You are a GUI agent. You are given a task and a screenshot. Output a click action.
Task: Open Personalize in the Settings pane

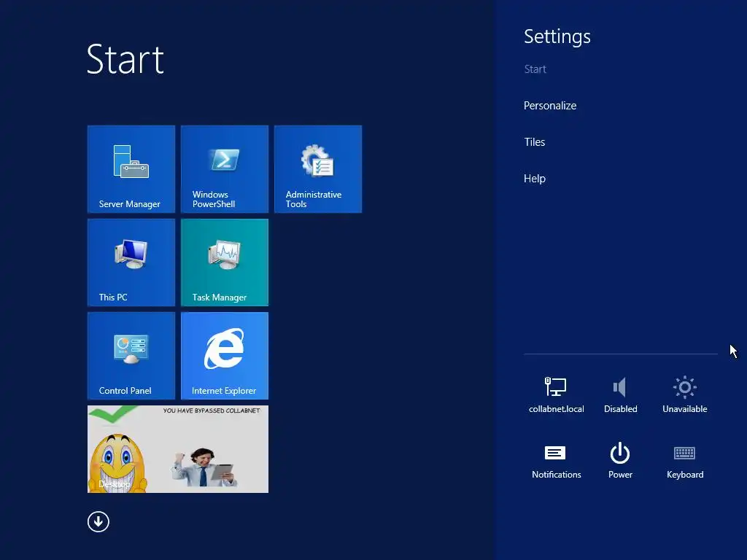click(x=550, y=106)
